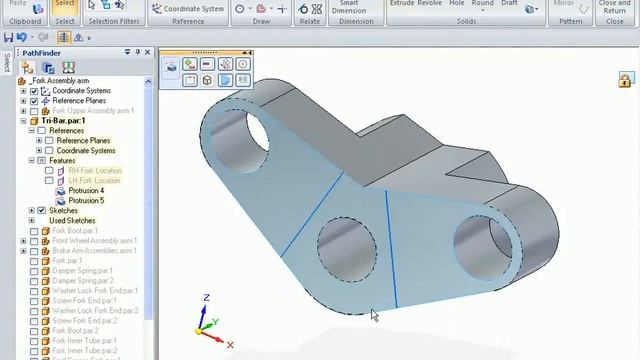The image size is (640, 360).
Task: Expand the Used Sketches node
Action: click(x=31, y=221)
